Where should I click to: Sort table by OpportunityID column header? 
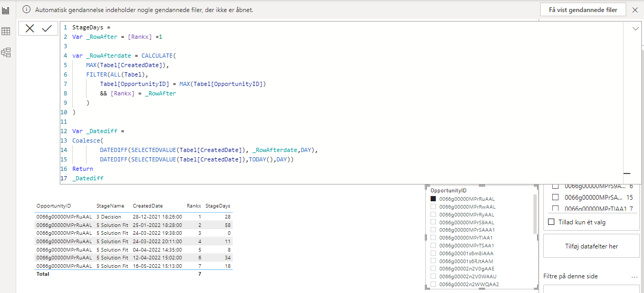pos(53,206)
